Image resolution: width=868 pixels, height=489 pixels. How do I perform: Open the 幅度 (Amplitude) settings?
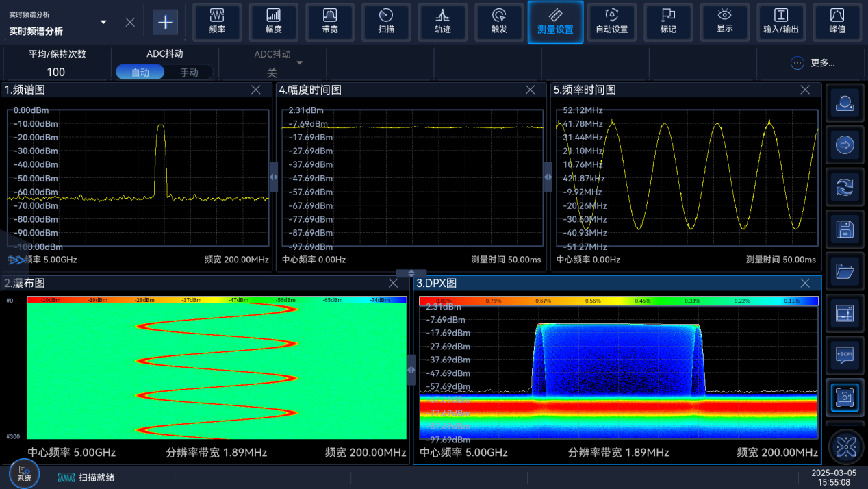tap(273, 21)
